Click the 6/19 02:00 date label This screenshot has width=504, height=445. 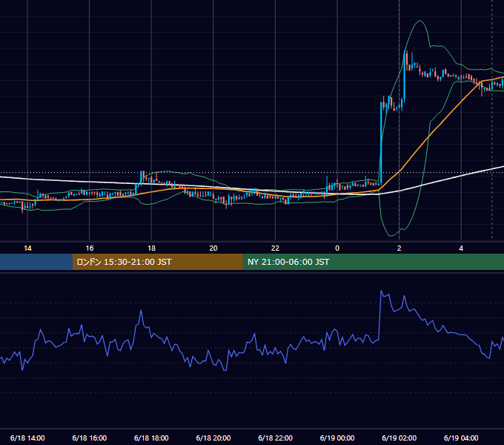(x=399, y=438)
